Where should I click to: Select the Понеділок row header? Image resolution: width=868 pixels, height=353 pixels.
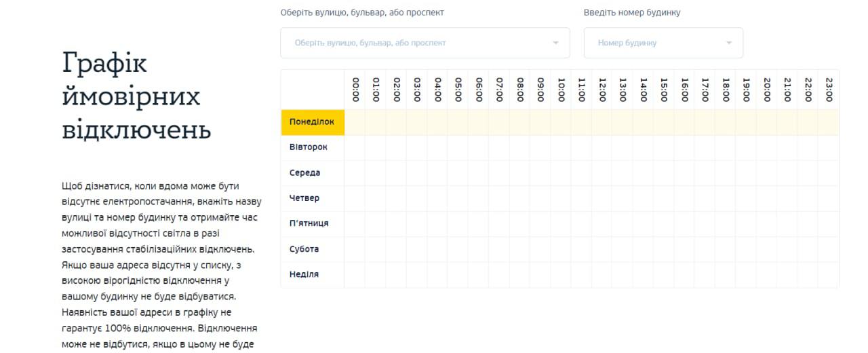tap(313, 122)
